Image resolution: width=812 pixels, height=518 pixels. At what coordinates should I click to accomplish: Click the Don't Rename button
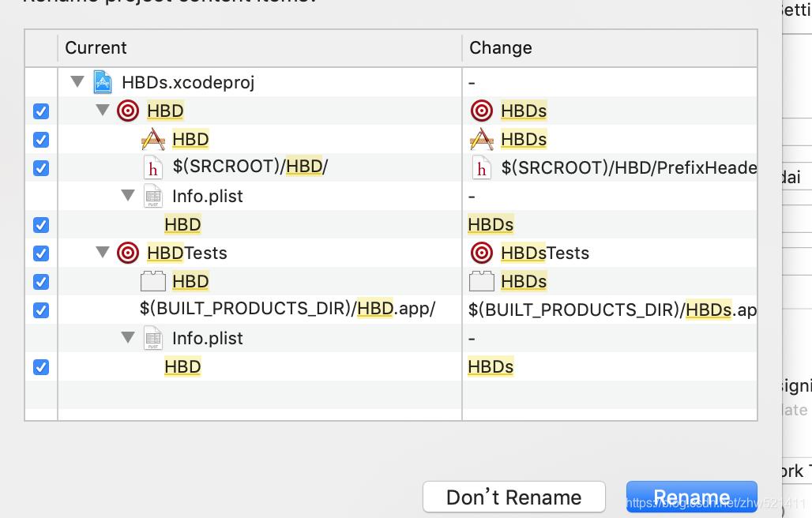(514, 497)
